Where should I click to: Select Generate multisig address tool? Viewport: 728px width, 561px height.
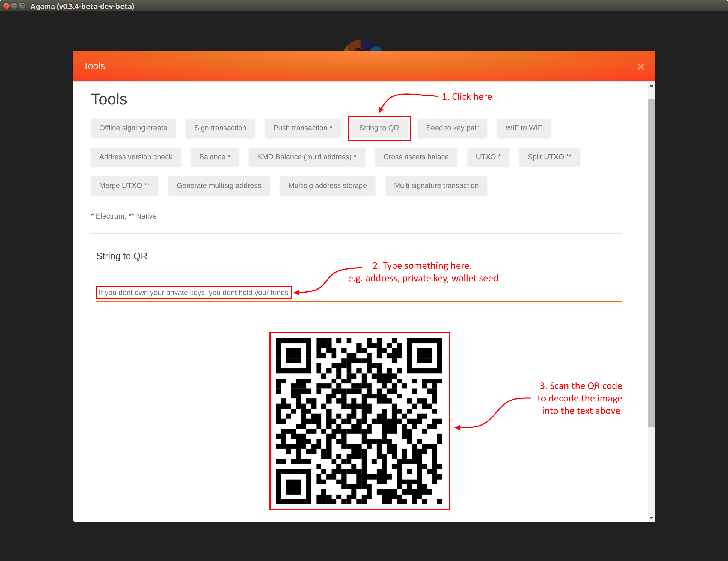pos(219,185)
